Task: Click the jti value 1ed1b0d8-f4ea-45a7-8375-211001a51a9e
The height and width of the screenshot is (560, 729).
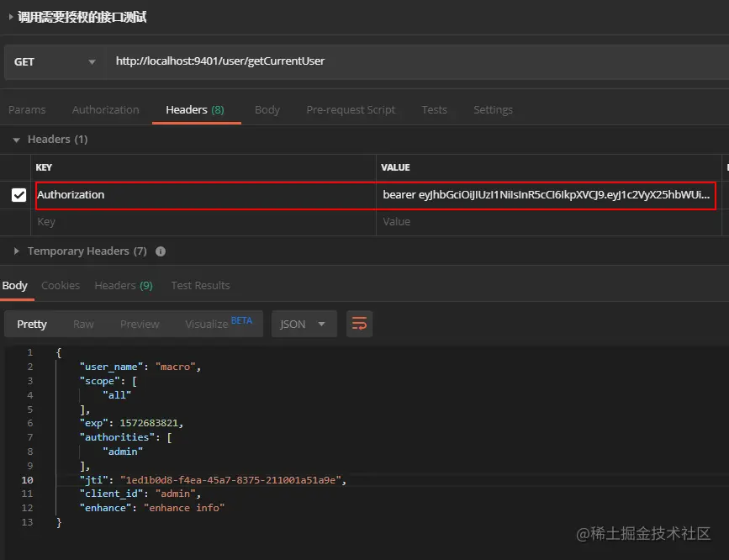Action: tap(230, 480)
